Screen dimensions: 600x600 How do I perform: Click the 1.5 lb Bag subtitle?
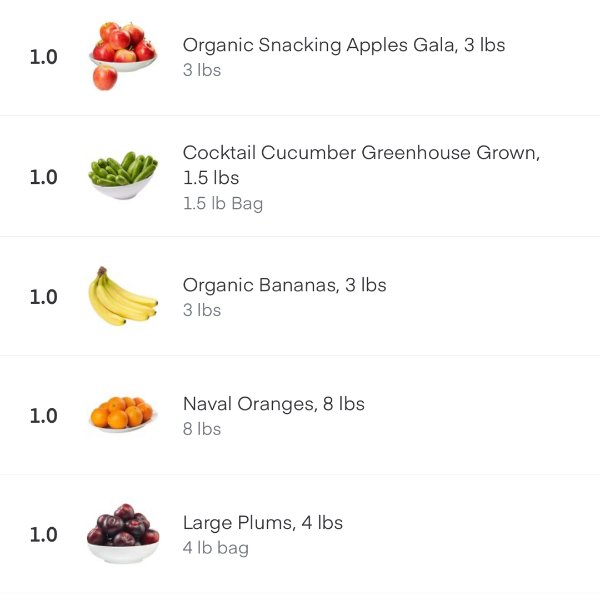pos(223,204)
